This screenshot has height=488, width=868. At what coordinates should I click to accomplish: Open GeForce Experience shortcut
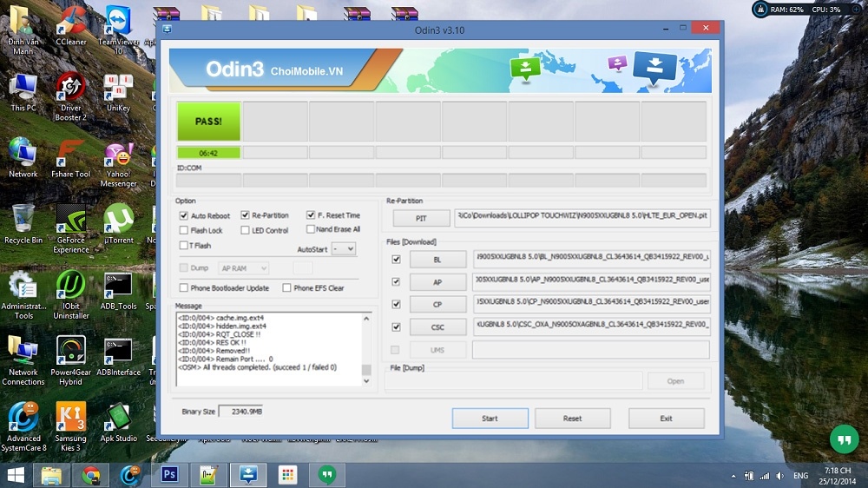coord(71,228)
